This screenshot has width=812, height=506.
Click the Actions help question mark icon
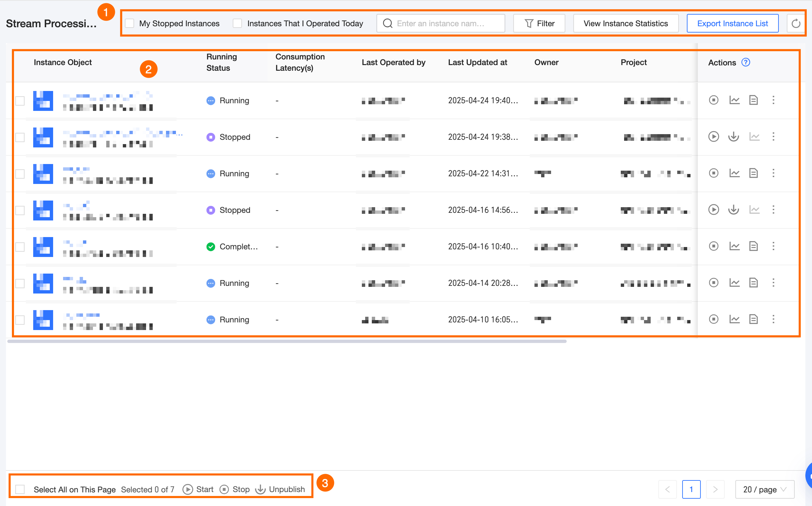tap(745, 62)
